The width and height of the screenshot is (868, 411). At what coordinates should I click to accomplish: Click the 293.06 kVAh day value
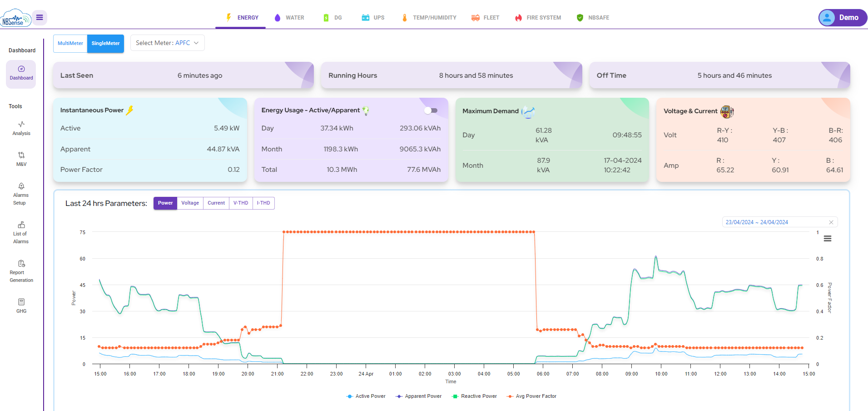[x=420, y=128]
